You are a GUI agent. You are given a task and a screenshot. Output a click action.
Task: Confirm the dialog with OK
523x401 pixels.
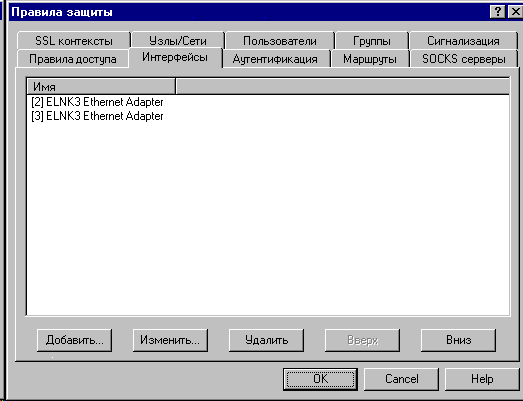[320, 379]
